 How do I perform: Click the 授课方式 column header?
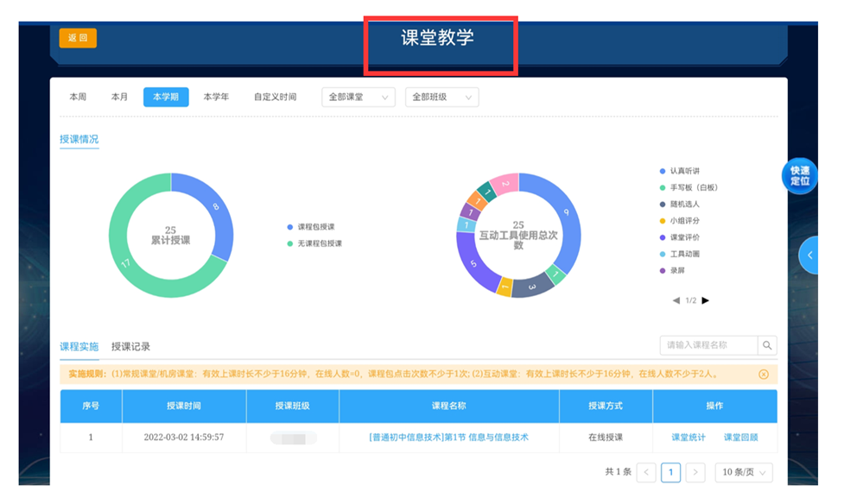point(606,406)
